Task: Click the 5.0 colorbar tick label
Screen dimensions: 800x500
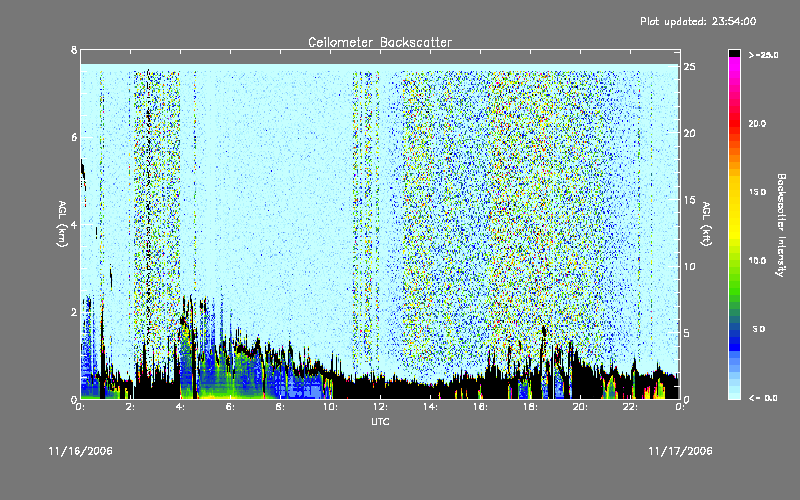Action: pyautogui.click(x=759, y=329)
